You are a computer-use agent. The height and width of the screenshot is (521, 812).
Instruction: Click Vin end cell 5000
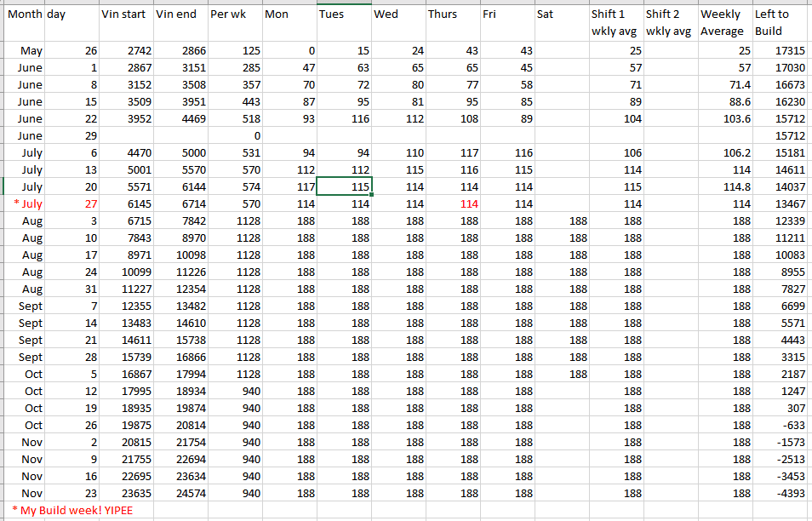pos(180,153)
